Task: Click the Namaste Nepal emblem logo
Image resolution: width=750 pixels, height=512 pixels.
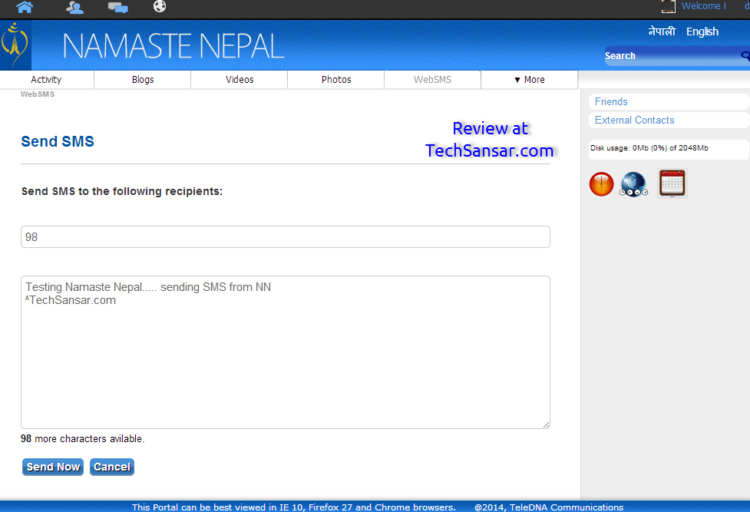Action: 15,45
